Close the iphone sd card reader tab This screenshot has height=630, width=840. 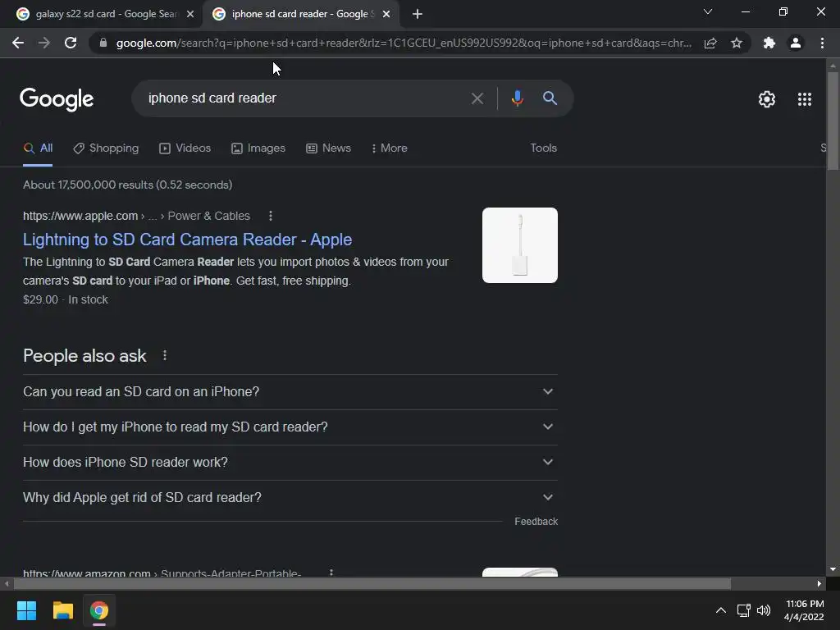(386, 15)
